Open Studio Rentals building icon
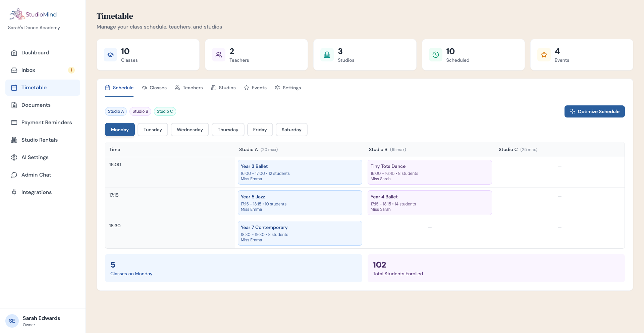 (14, 140)
